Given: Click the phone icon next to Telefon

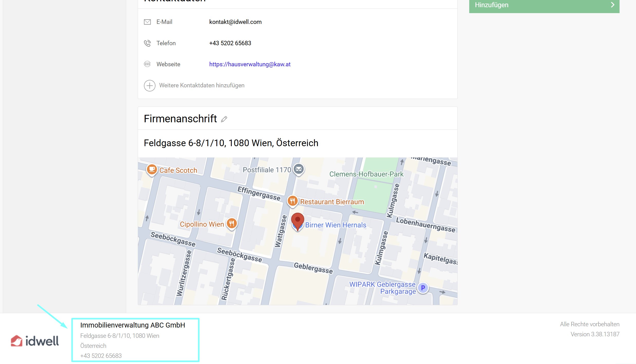Looking at the screenshot, I should [x=147, y=43].
